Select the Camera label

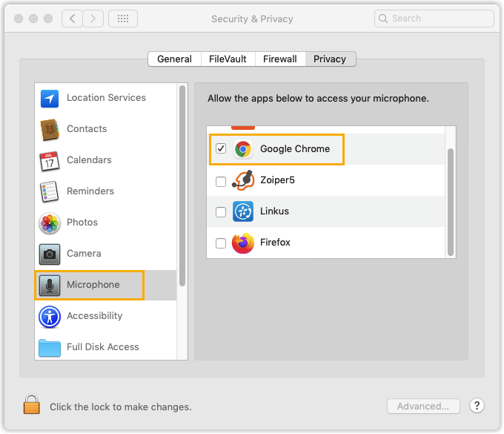click(84, 254)
